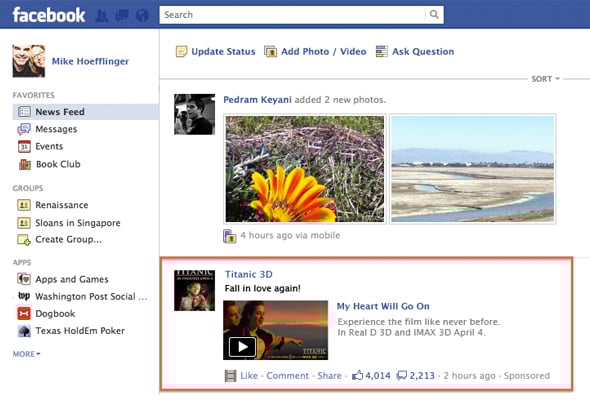Image resolution: width=590 pixels, height=400 pixels.
Task: Click the Texas HoldEm Poker icon
Action: (24, 331)
